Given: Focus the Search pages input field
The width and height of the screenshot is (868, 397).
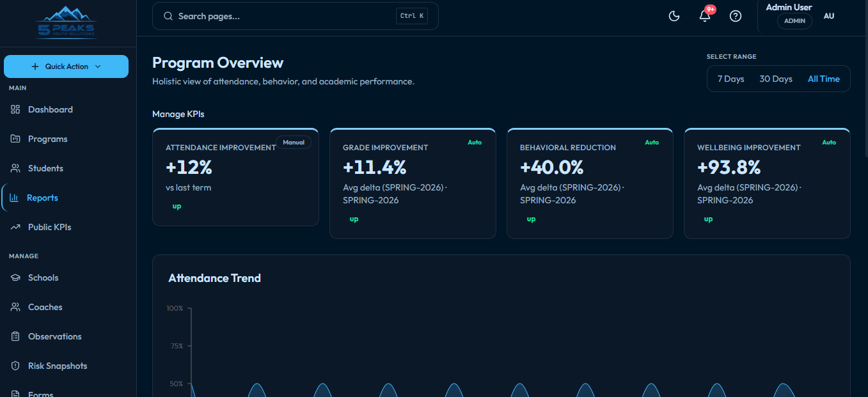Looking at the screenshot, I should click(296, 16).
